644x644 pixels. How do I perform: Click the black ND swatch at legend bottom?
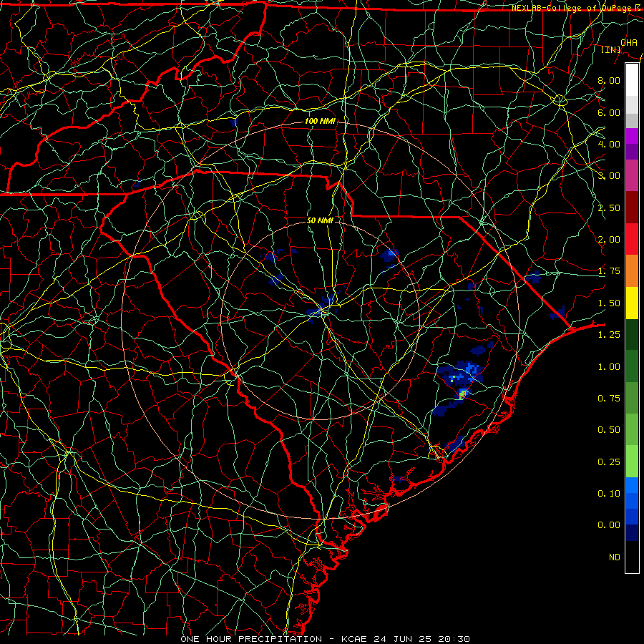[632, 557]
